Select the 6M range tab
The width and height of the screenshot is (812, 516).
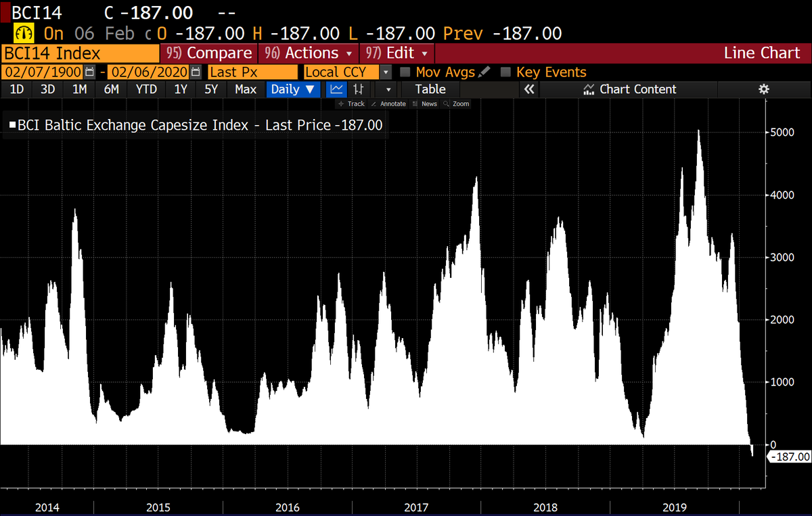coord(112,89)
